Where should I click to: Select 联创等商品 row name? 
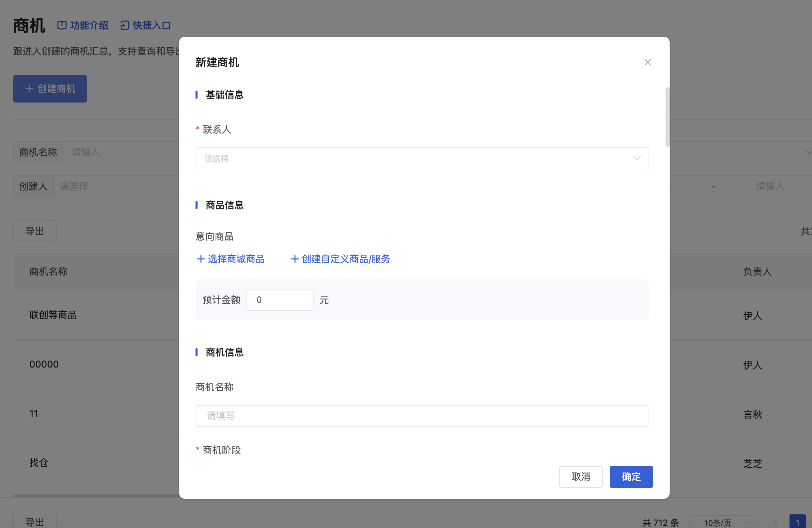(x=53, y=315)
